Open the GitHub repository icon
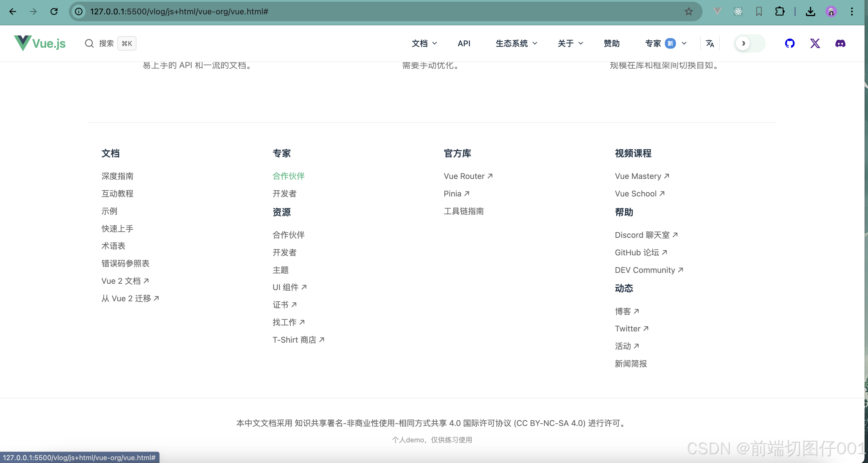868x463 pixels. click(790, 43)
